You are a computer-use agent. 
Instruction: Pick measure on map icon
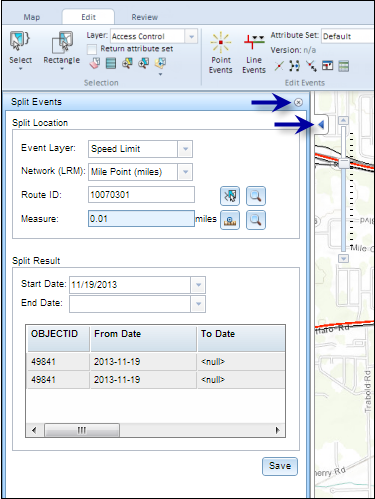click(230, 220)
